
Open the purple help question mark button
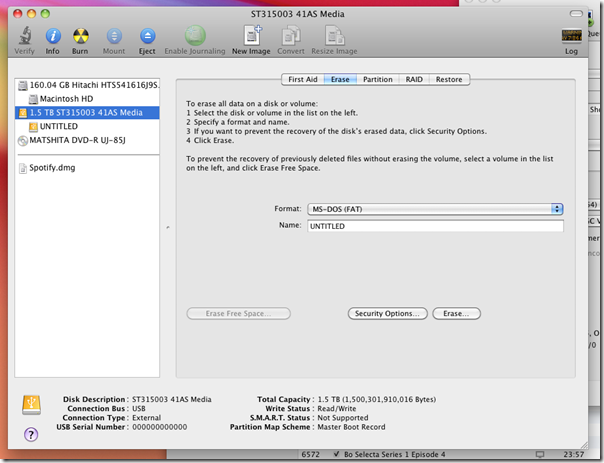point(31,434)
